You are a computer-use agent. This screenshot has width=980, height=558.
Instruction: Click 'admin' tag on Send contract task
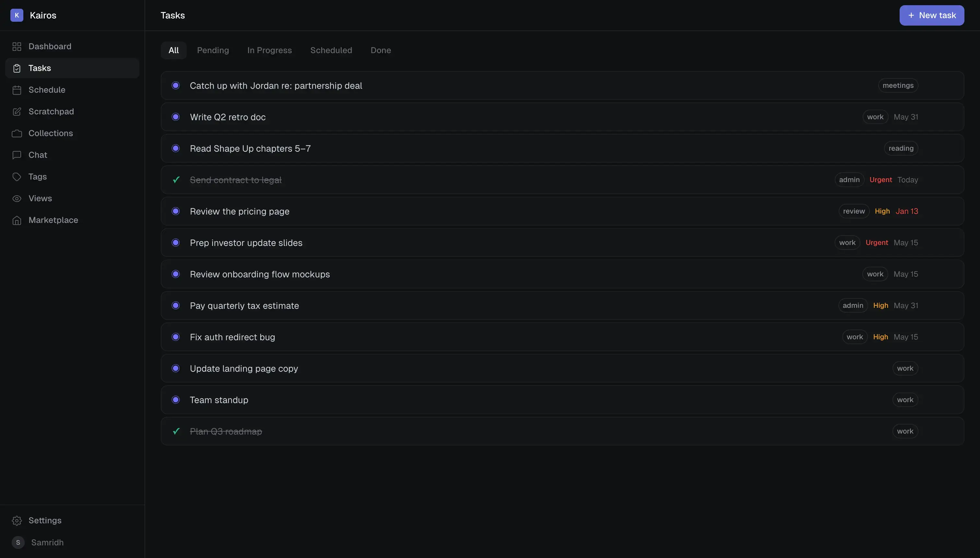click(x=849, y=180)
